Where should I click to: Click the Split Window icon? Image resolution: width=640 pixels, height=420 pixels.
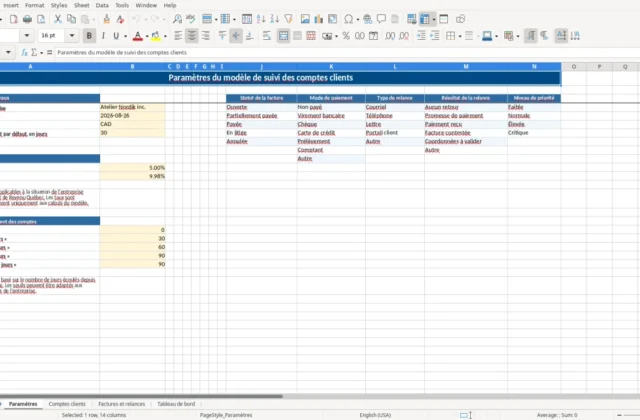point(444,19)
